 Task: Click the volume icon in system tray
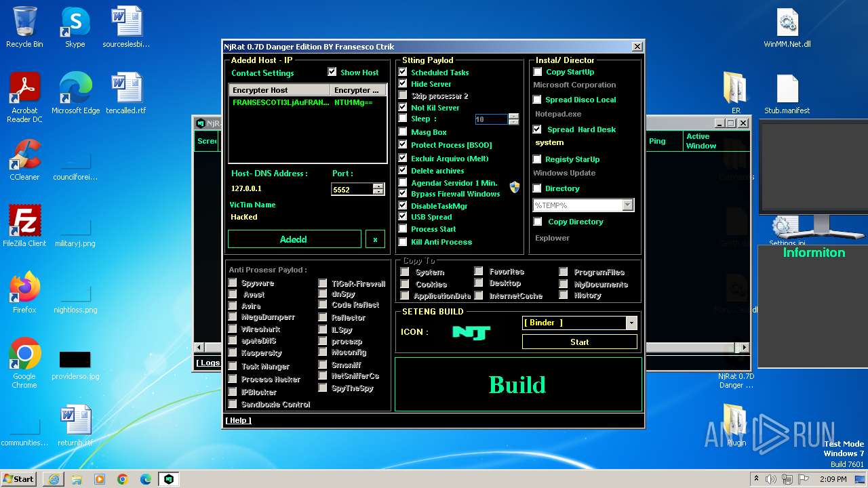(x=770, y=479)
